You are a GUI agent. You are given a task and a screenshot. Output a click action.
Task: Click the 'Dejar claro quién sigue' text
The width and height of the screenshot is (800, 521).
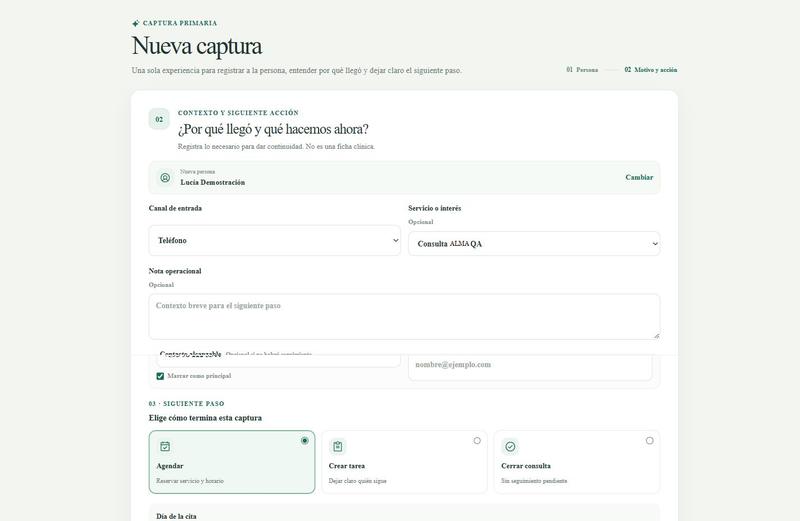click(358, 481)
